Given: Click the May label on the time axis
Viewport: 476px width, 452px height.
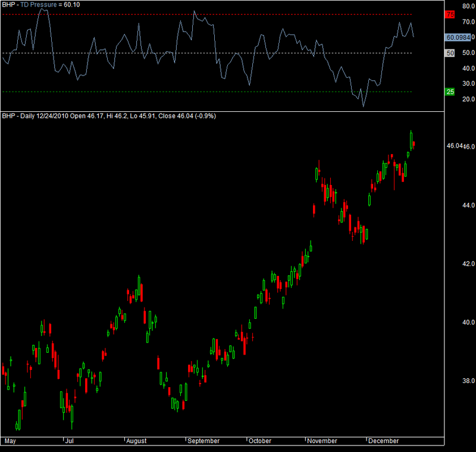Looking at the screenshot, I should 10,441.
